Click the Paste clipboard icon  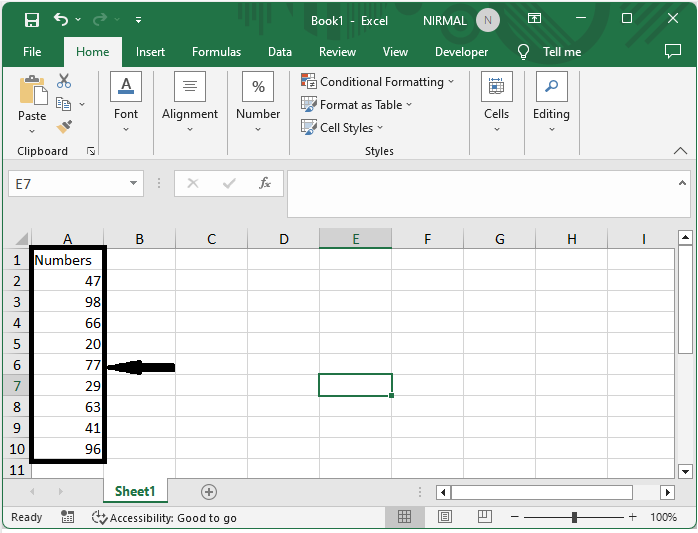coord(32,90)
